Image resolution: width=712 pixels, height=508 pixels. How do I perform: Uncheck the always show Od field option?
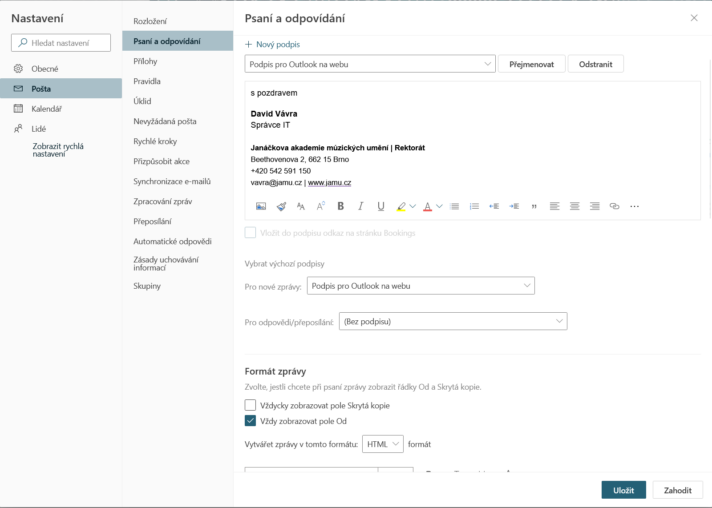click(251, 421)
